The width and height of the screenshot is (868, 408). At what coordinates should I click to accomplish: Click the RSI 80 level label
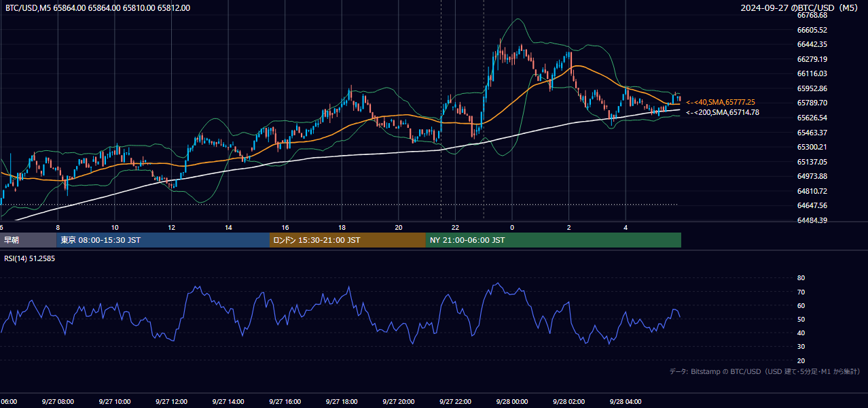pyautogui.click(x=801, y=278)
